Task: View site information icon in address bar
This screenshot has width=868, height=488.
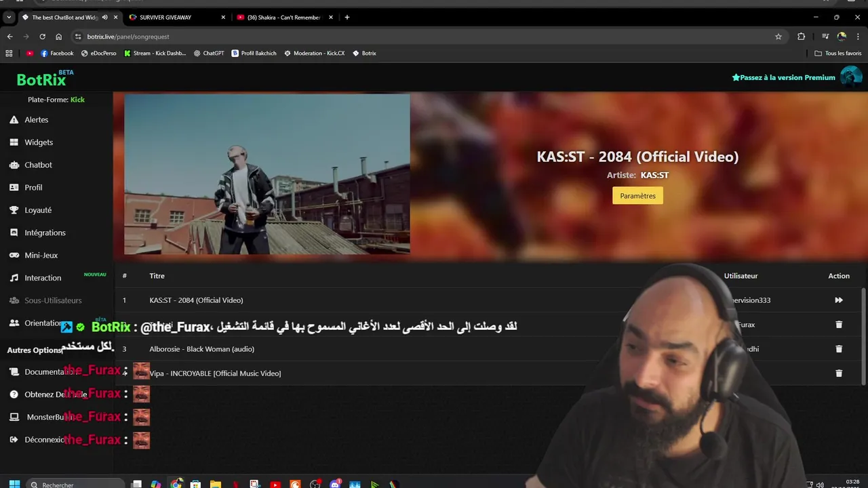Action: [77, 37]
